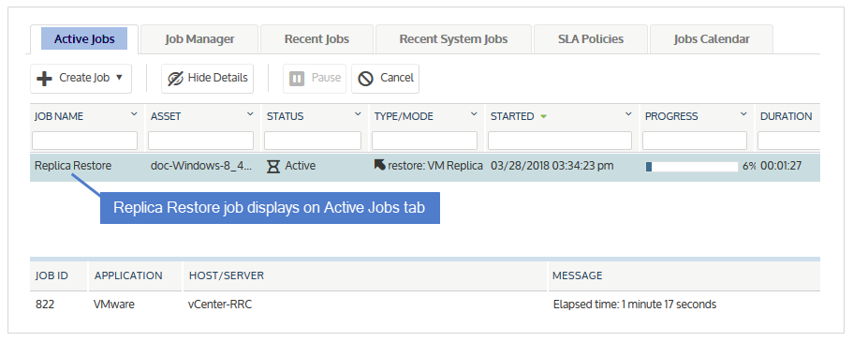This screenshot has width=868, height=357.
Task: Sort by the ASSET column header
Action: [166, 116]
